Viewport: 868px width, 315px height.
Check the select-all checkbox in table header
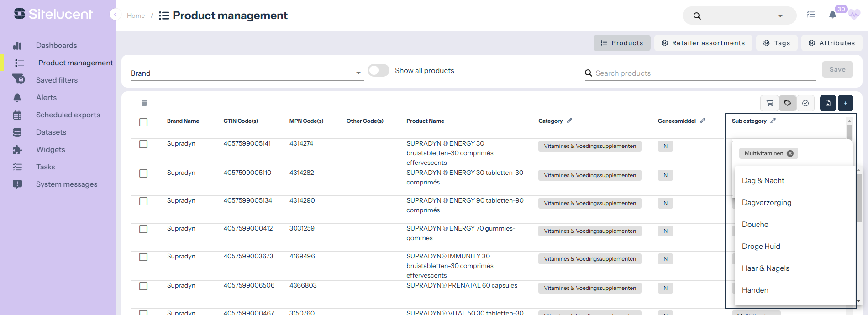tap(143, 122)
